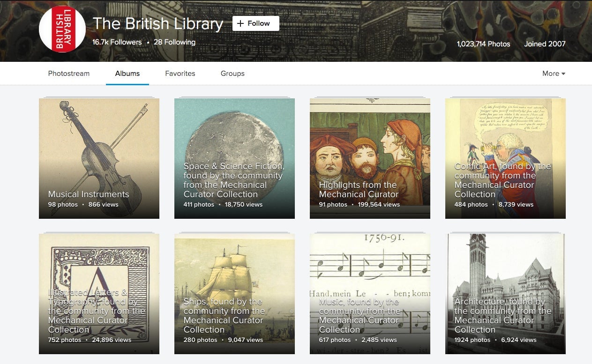Click The British Library profile title
This screenshot has width=592, height=364.
point(158,24)
